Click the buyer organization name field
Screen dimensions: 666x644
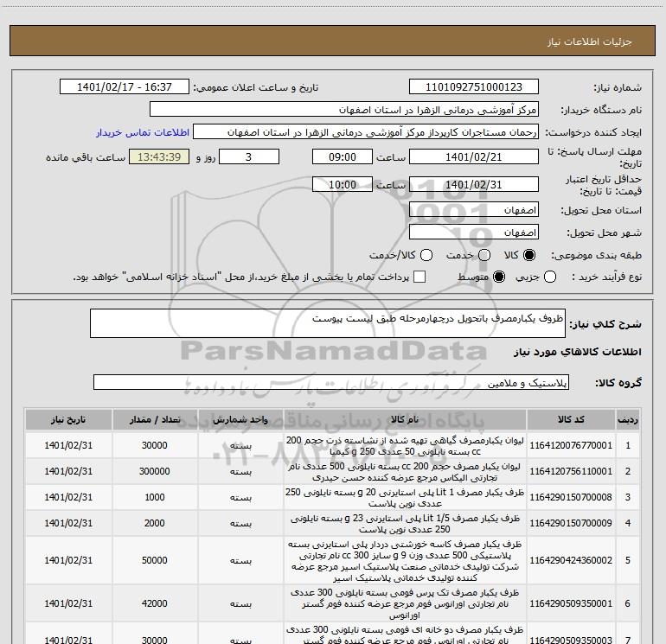tap(344, 110)
